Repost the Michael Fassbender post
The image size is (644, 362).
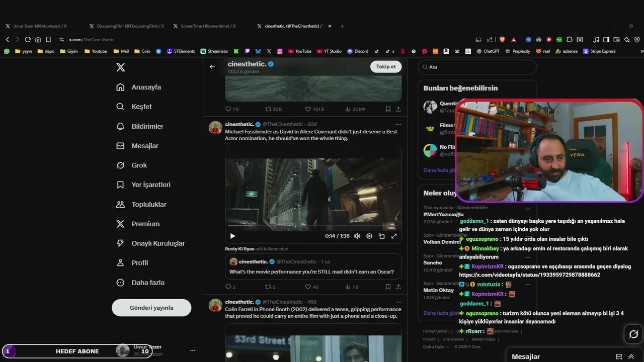pos(270,287)
